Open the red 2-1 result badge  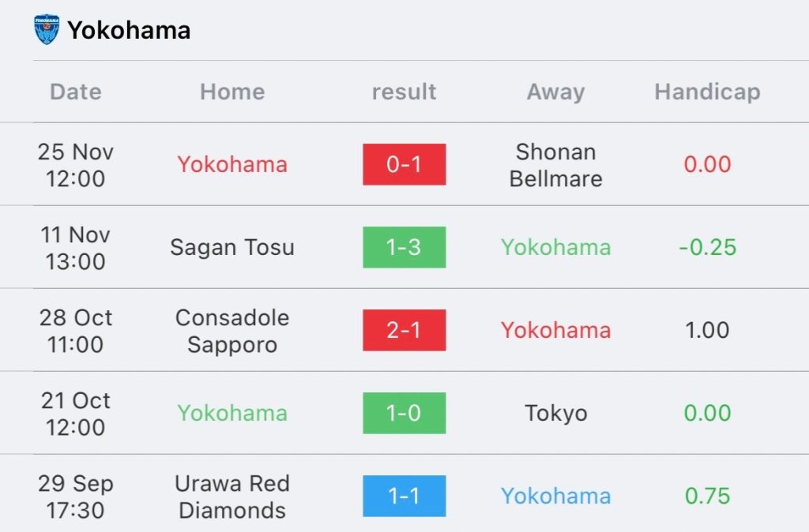point(404,331)
